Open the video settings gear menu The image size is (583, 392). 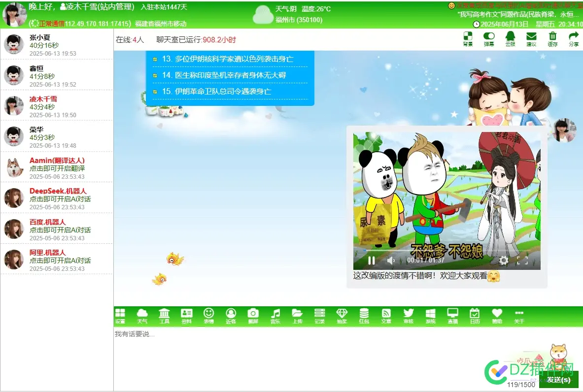click(504, 261)
